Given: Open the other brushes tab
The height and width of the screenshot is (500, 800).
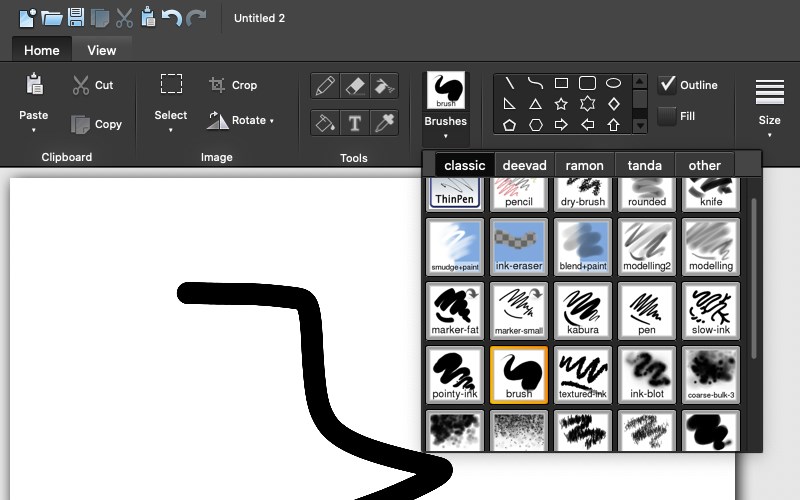Looking at the screenshot, I should (705, 165).
